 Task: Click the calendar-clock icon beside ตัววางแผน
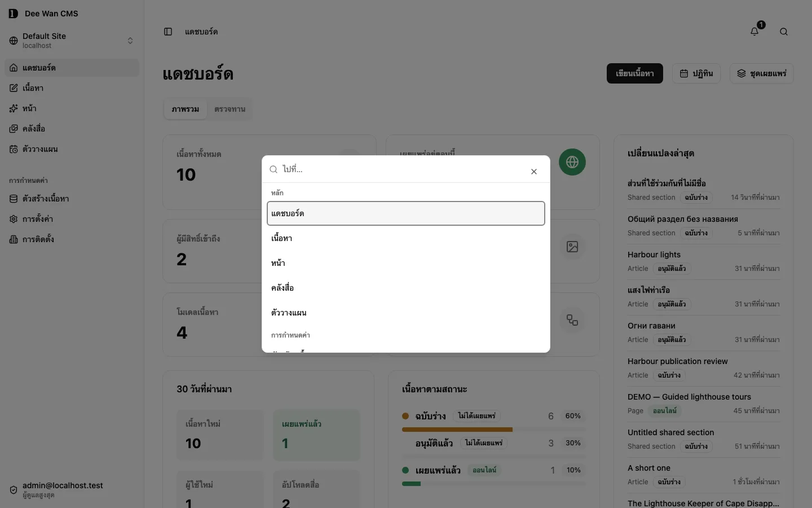(14, 149)
